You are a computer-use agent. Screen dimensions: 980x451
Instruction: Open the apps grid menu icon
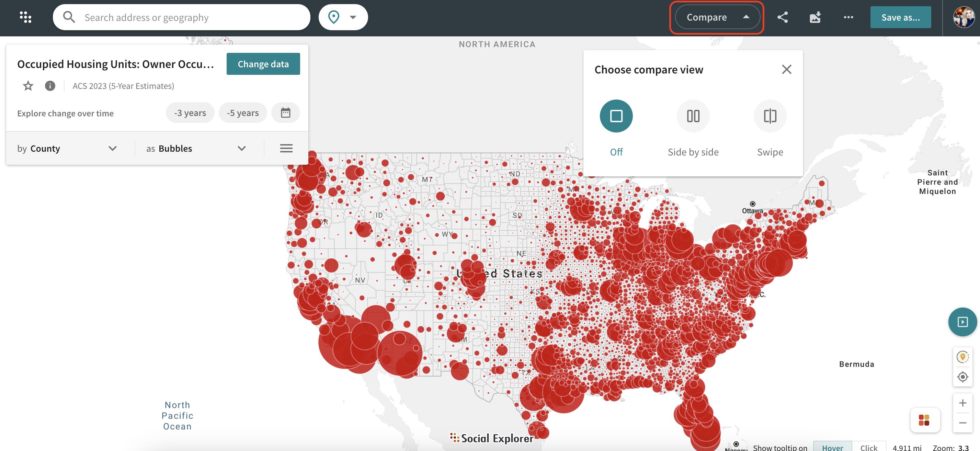click(25, 17)
